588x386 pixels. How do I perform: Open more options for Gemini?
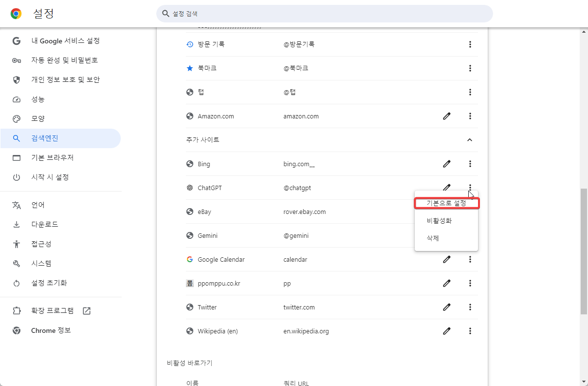pyautogui.click(x=470, y=235)
